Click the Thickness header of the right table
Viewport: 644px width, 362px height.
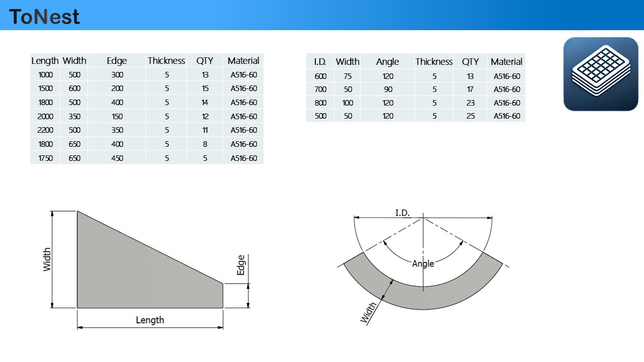point(434,62)
